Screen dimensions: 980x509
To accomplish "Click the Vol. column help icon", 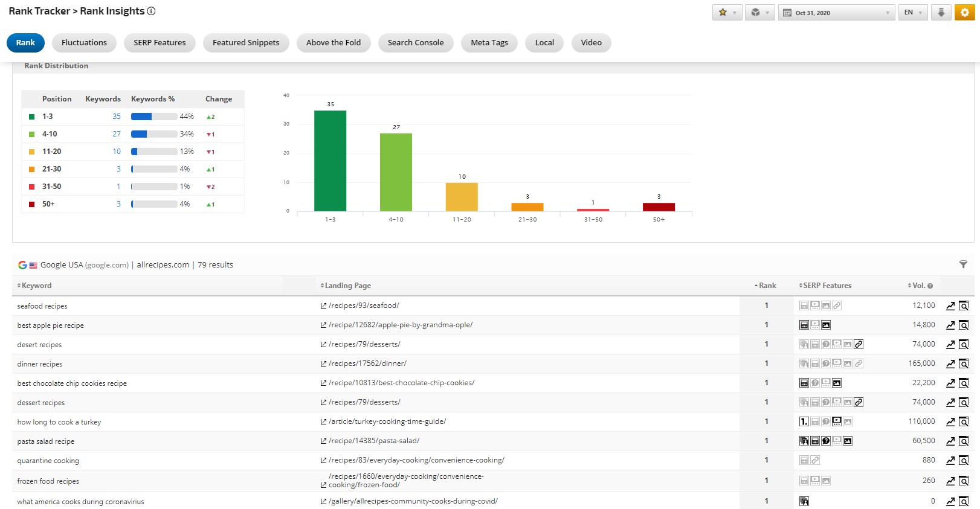I will click(930, 286).
